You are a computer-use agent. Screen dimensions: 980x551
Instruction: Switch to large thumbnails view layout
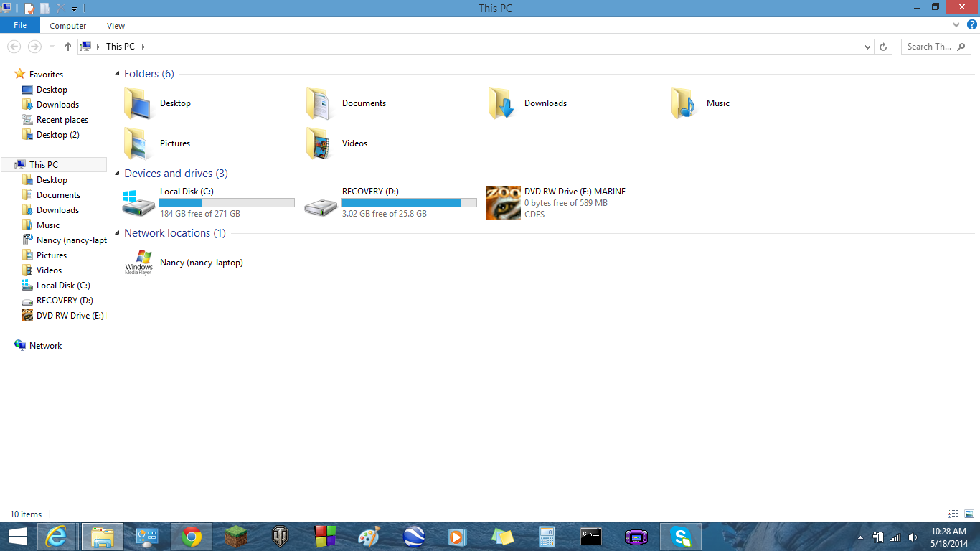pyautogui.click(x=969, y=514)
